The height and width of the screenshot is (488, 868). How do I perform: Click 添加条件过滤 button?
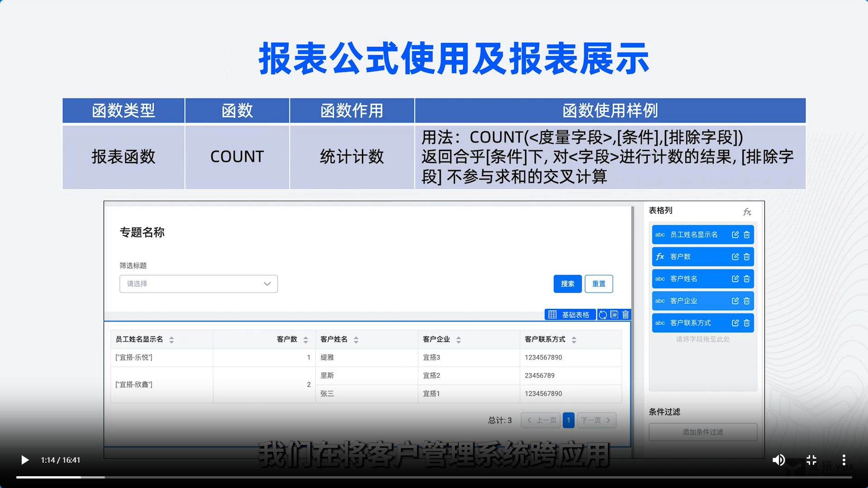tap(703, 432)
